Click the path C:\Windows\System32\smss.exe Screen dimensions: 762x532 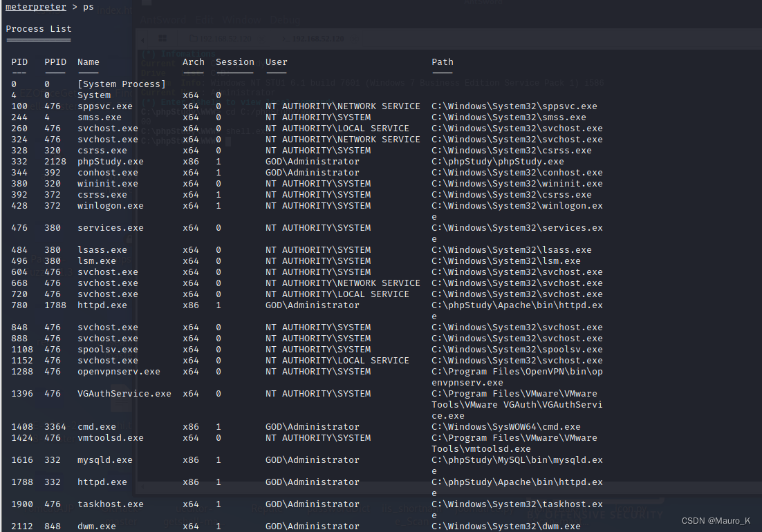(x=509, y=117)
